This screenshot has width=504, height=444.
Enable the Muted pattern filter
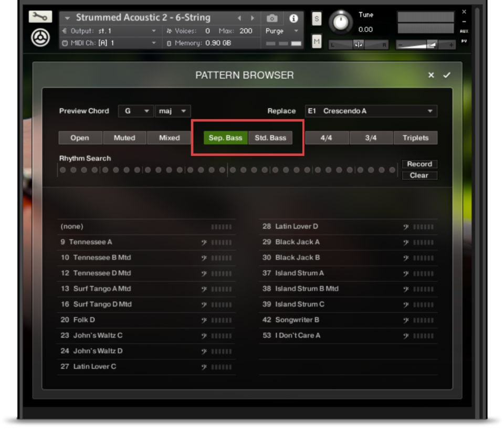tap(124, 138)
